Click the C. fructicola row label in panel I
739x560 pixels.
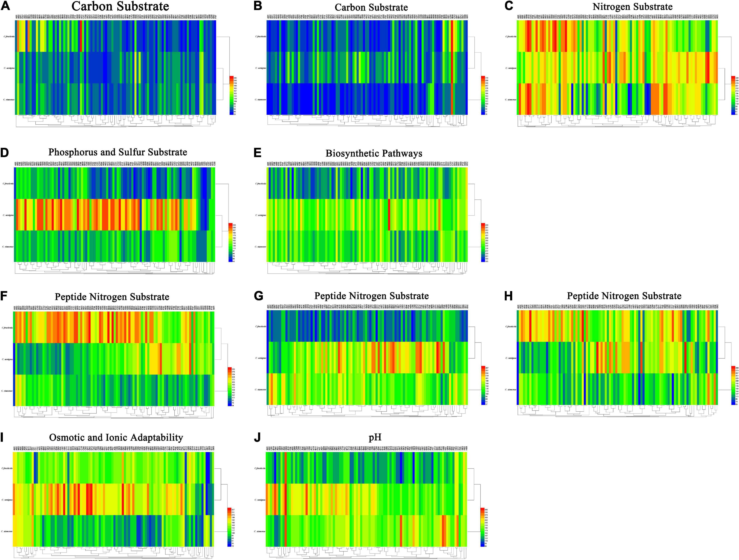point(7,468)
